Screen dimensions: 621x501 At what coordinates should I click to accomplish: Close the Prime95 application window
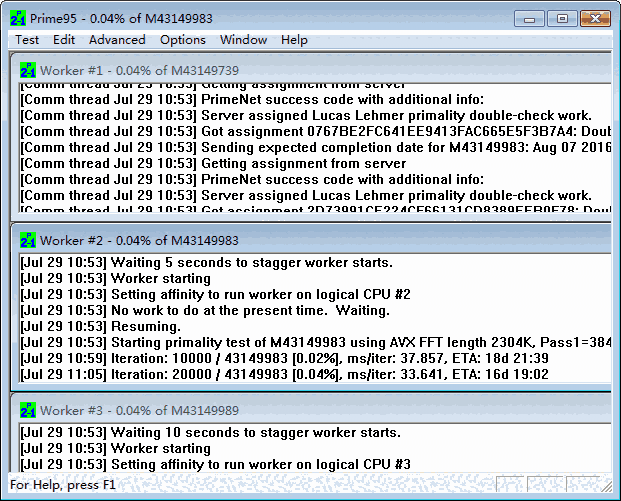(593, 18)
